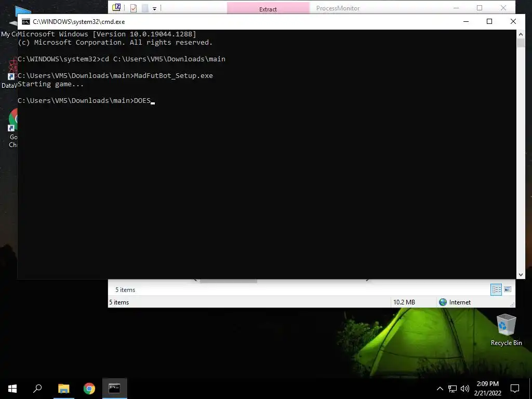Click the blank new-folder icon in Explorer toolbar
Screen dimensions: 532x399
[145, 8]
